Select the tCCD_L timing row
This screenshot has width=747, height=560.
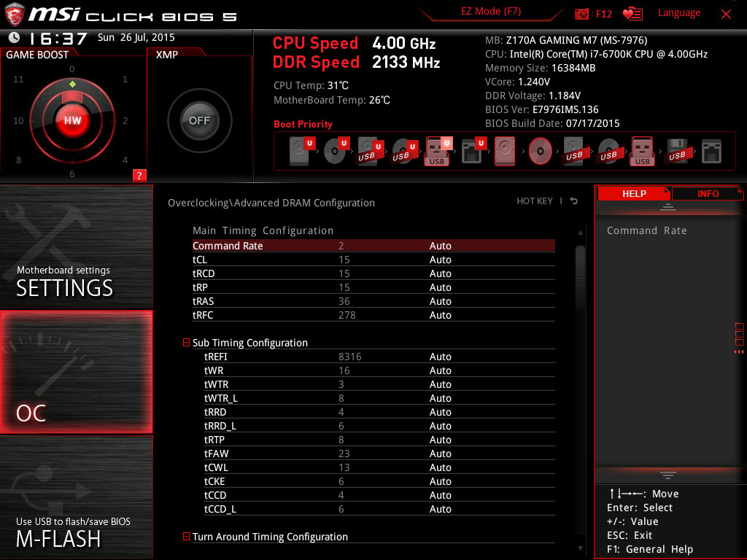(379, 508)
